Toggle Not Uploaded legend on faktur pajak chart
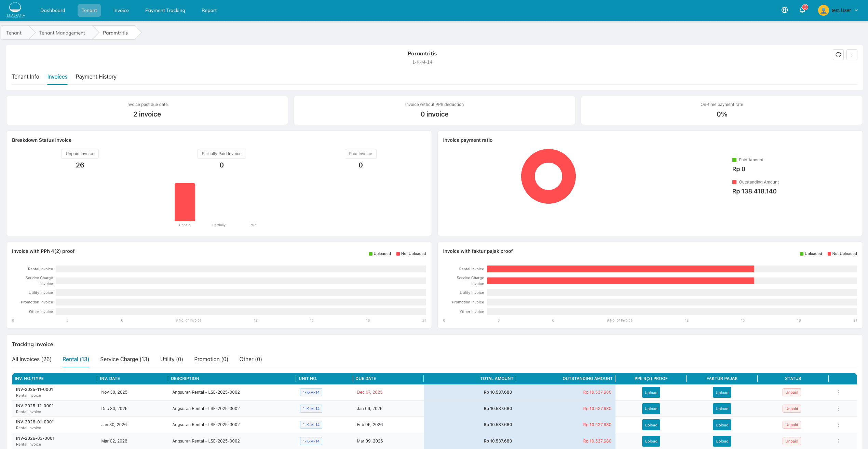Image resolution: width=868 pixels, height=449 pixels. coord(842,254)
